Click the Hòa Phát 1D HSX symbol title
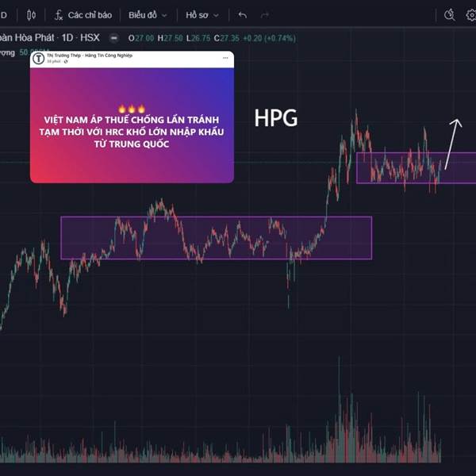This screenshot has height=476, width=476. click(50, 37)
